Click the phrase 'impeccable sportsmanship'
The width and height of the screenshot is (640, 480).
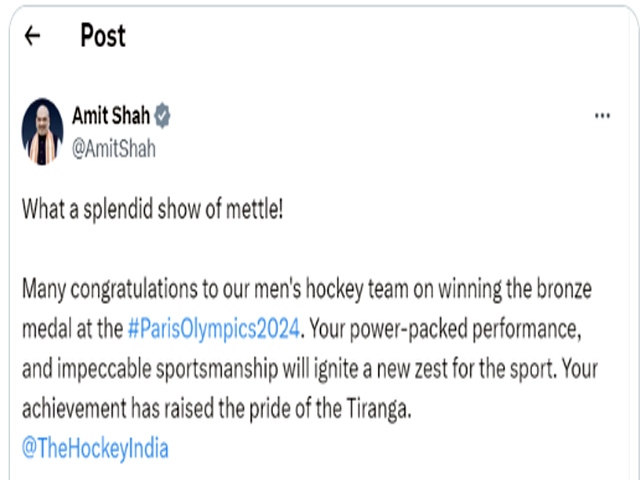coord(167,369)
